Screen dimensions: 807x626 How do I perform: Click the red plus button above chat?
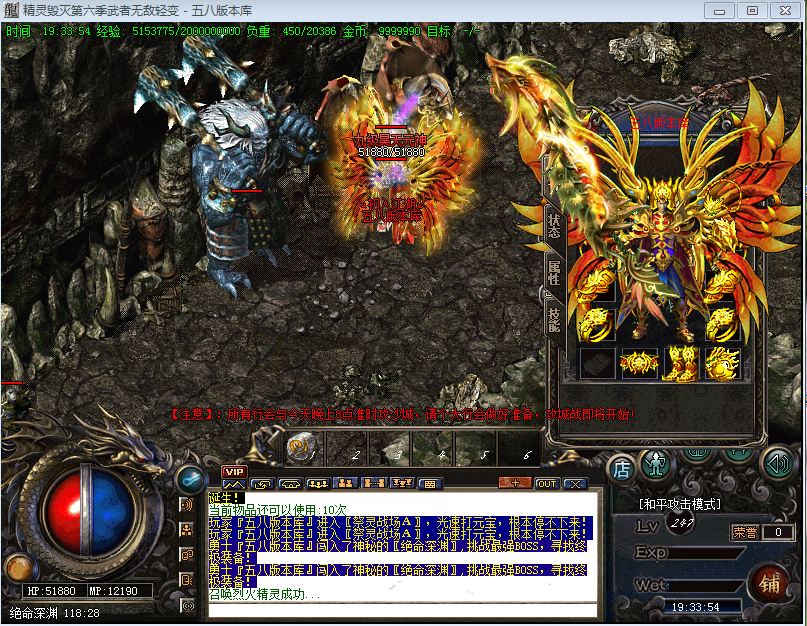(515, 483)
